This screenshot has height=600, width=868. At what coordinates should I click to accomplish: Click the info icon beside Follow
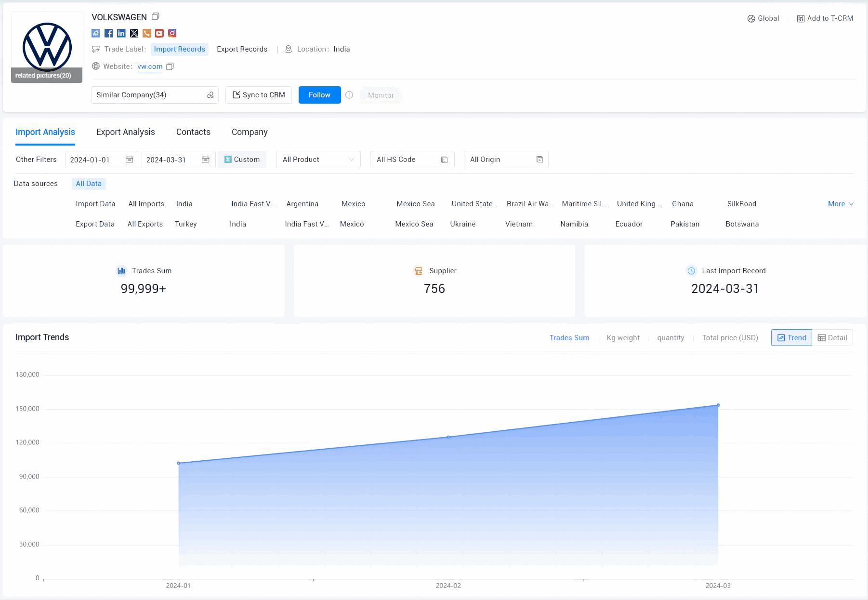(x=349, y=95)
